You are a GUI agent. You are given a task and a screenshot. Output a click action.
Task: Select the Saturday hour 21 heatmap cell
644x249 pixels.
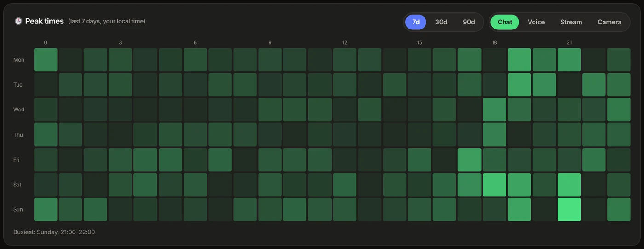[569, 185]
